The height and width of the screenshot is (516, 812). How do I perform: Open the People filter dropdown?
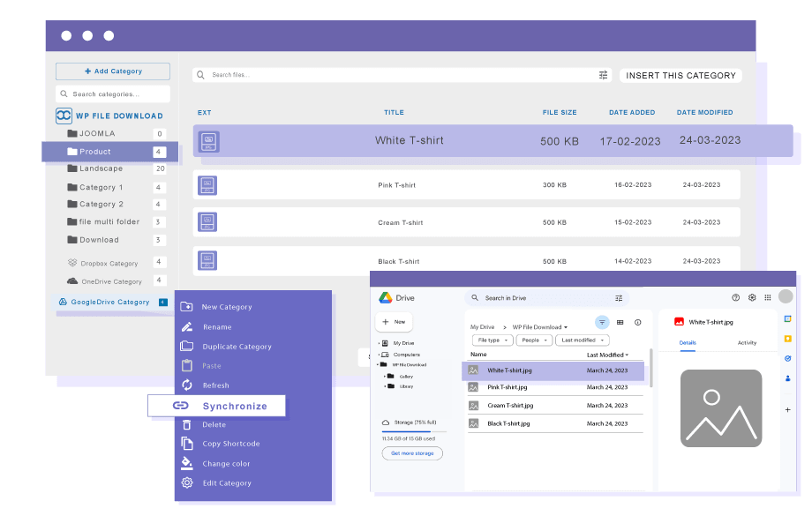tap(534, 340)
